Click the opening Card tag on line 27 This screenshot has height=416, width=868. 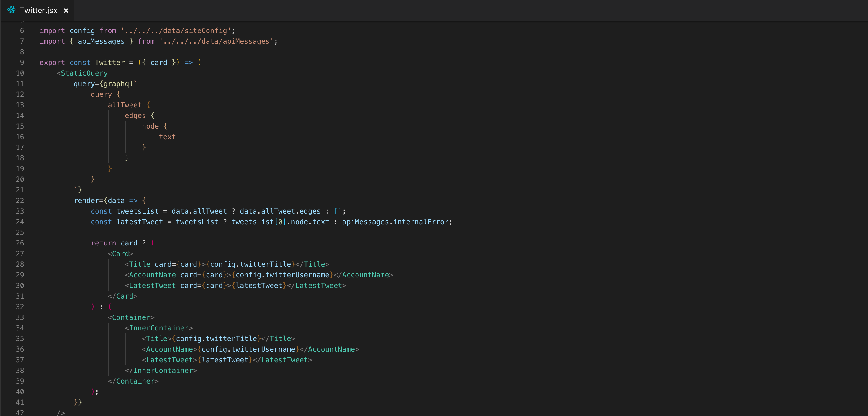(x=121, y=254)
